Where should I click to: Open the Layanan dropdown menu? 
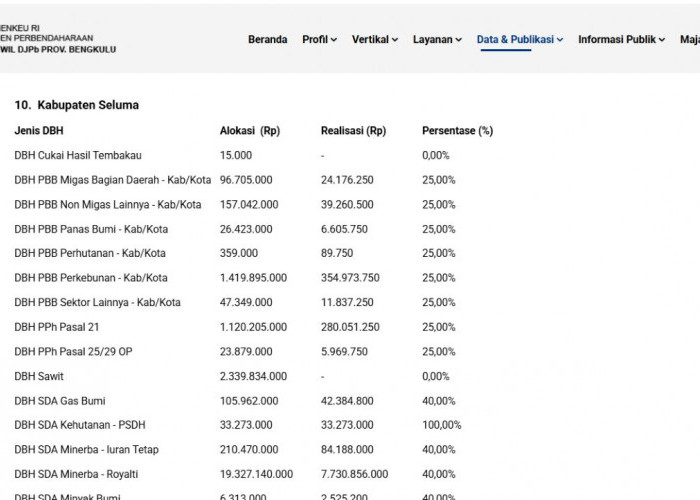coord(437,39)
